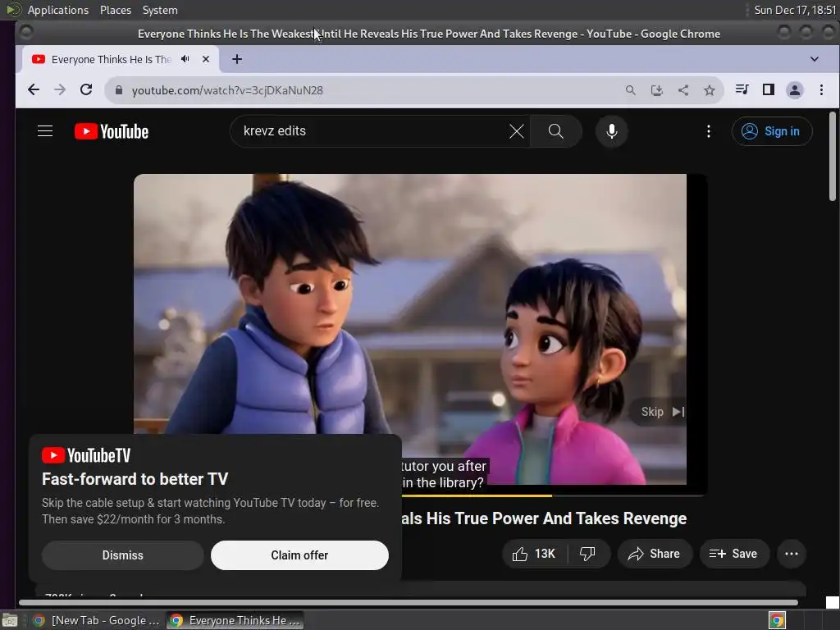Image resolution: width=840 pixels, height=630 pixels.
Task: View site info via lock icon
Action: point(119,90)
